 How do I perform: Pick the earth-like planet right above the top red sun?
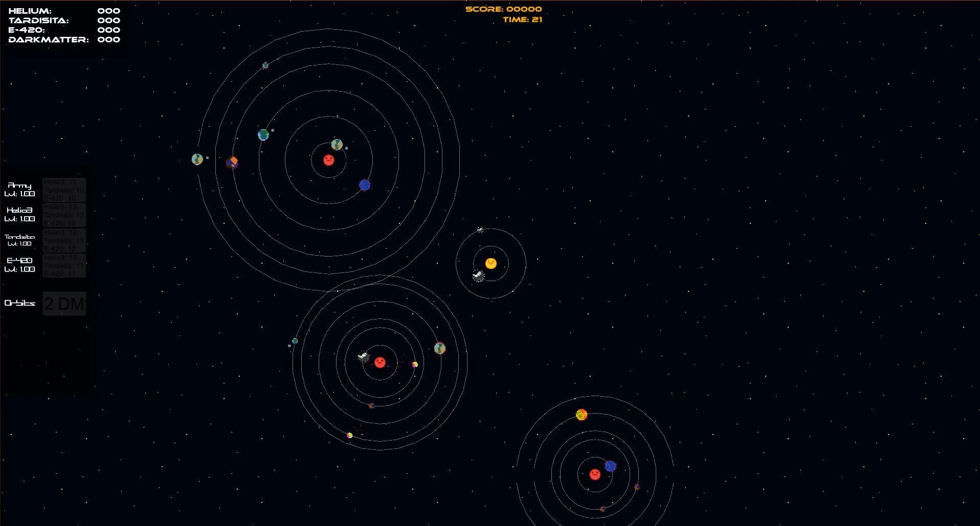(x=337, y=145)
